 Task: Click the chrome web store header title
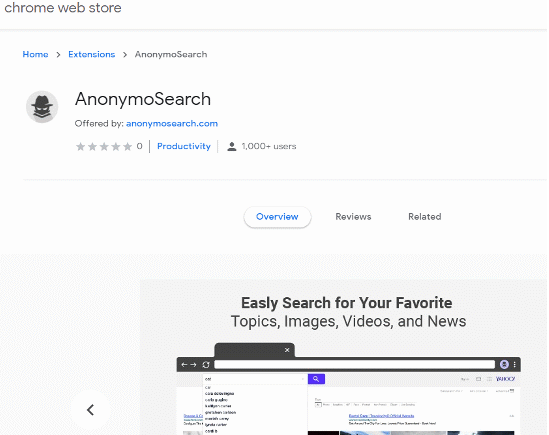click(63, 8)
